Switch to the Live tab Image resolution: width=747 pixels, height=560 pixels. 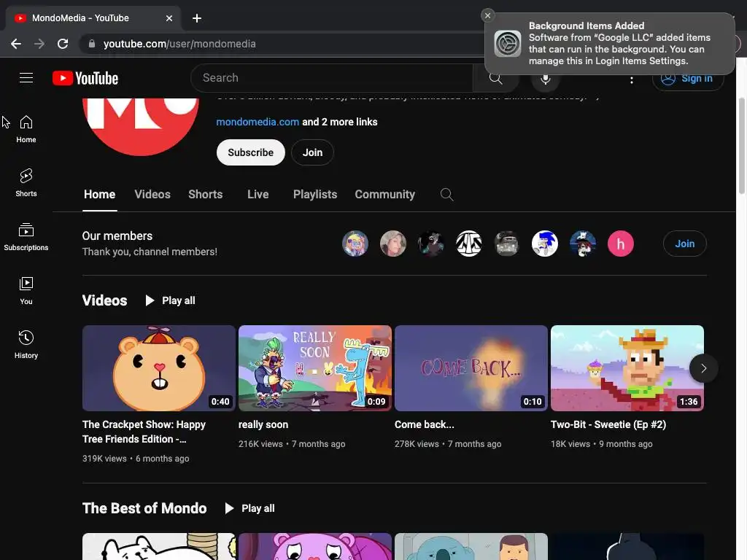(258, 194)
